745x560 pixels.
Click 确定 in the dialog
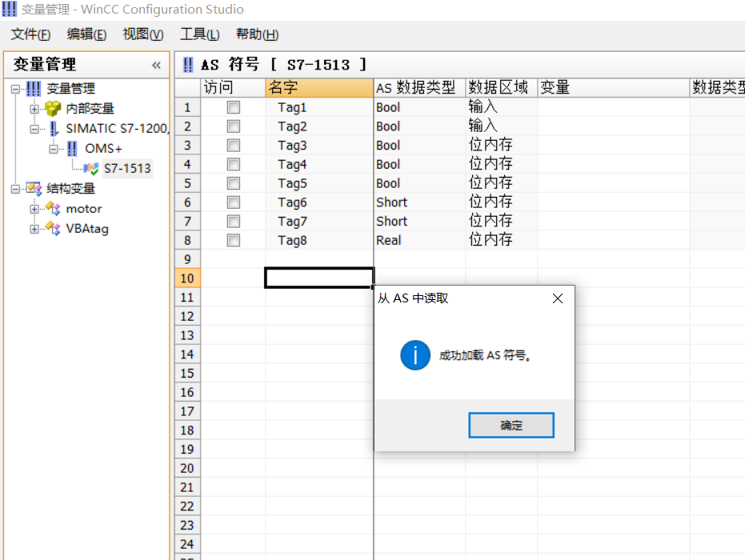tap(511, 426)
